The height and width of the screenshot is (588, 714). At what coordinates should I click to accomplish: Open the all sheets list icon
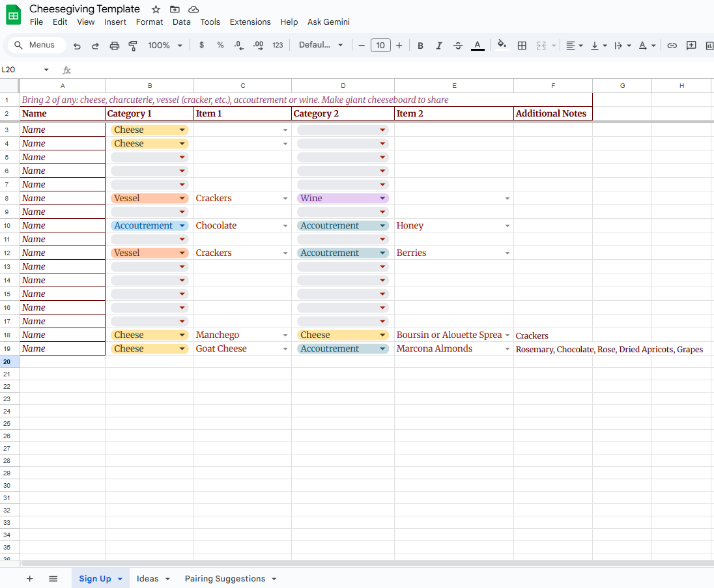coord(53,579)
